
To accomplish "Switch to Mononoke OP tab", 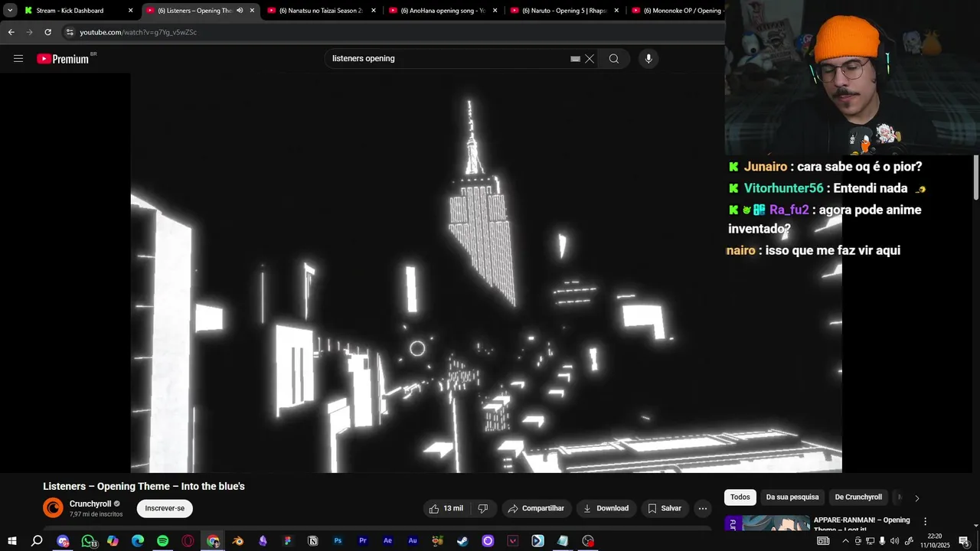I will (x=677, y=11).
